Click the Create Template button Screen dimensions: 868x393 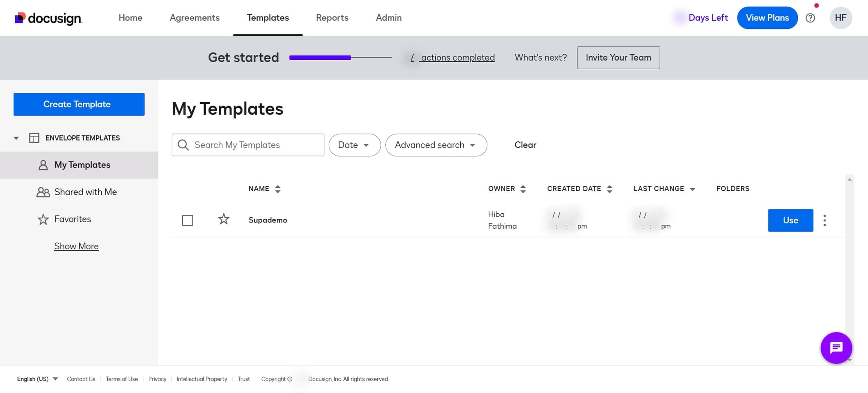pos(78,104)
